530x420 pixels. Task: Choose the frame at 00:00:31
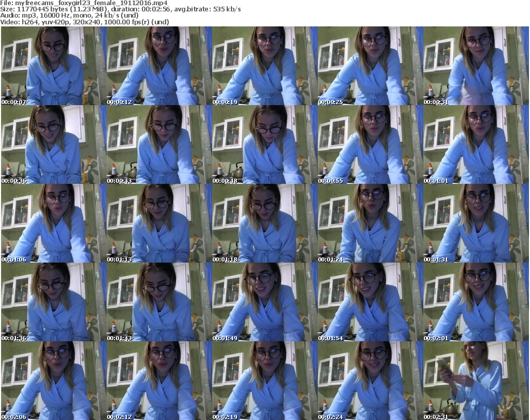(x=476, y=66)
